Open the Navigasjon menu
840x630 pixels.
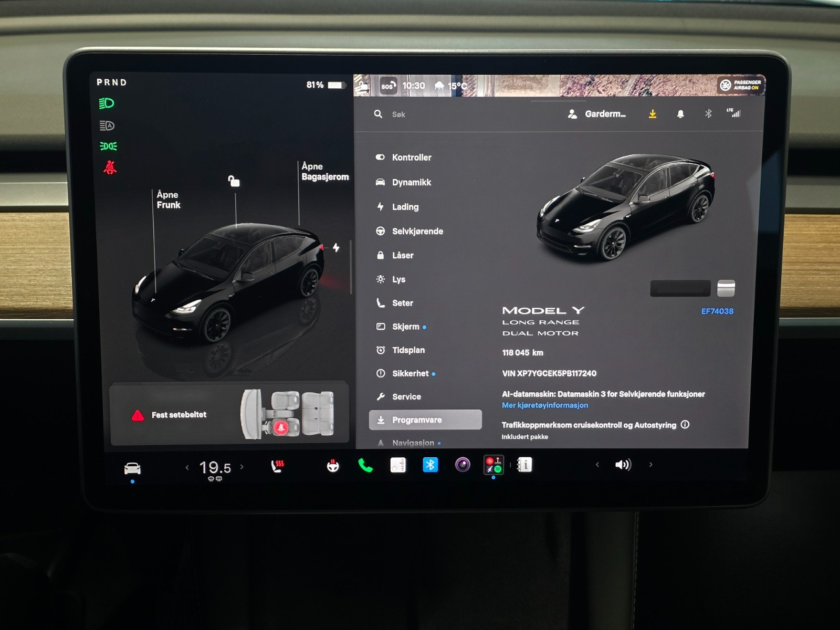click(x=408, y=443)
